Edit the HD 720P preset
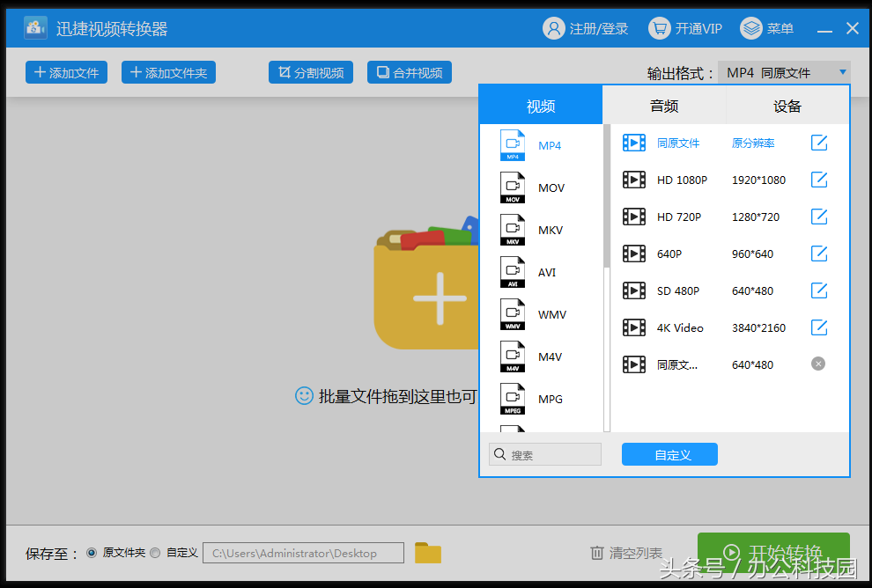This screenshot has width=872, height=588. [x=818, y=217]
